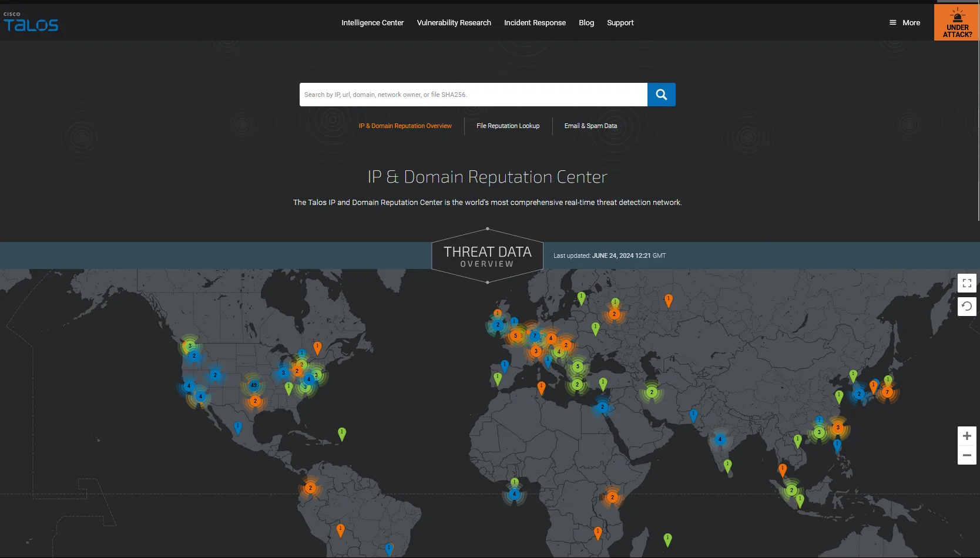Image resolution: width=980 pixels, height=558 pixels.
Task: Select orange pin in Mozambique
Action: (598, 533)
